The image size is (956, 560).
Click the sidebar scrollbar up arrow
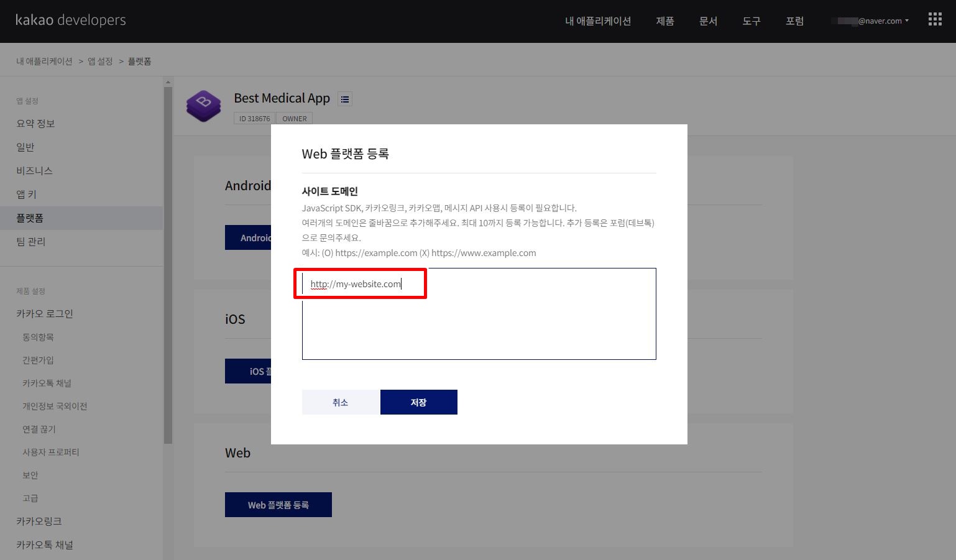click(168, 81)
